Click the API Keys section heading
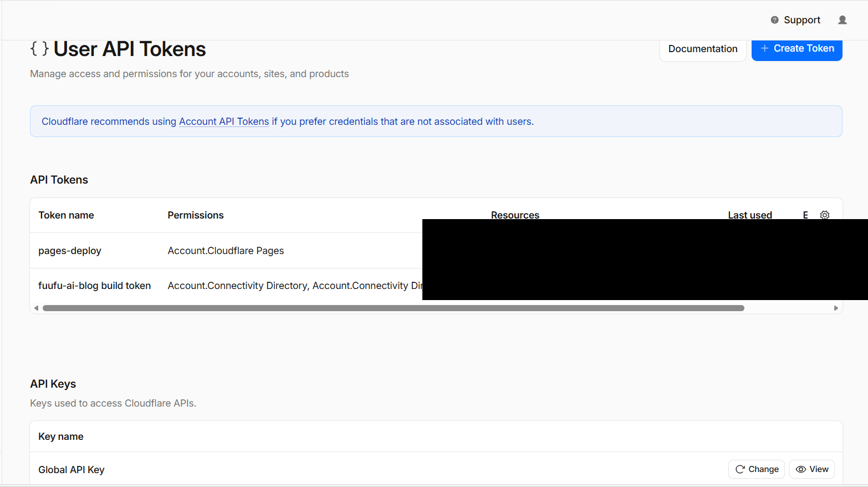The width and height of the screenshot is (868, 487). (53, 384)
